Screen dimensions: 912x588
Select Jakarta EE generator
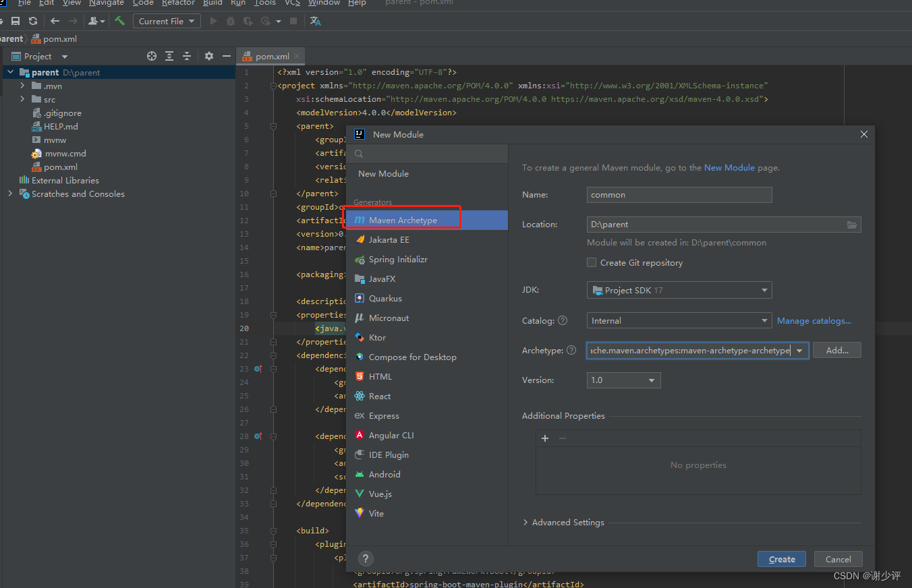[426, 240]
